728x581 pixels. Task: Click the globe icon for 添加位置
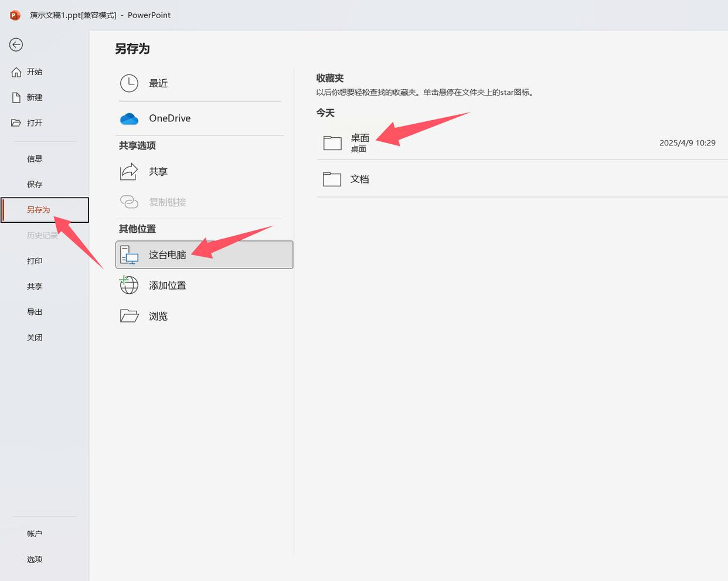coord(129,286)
